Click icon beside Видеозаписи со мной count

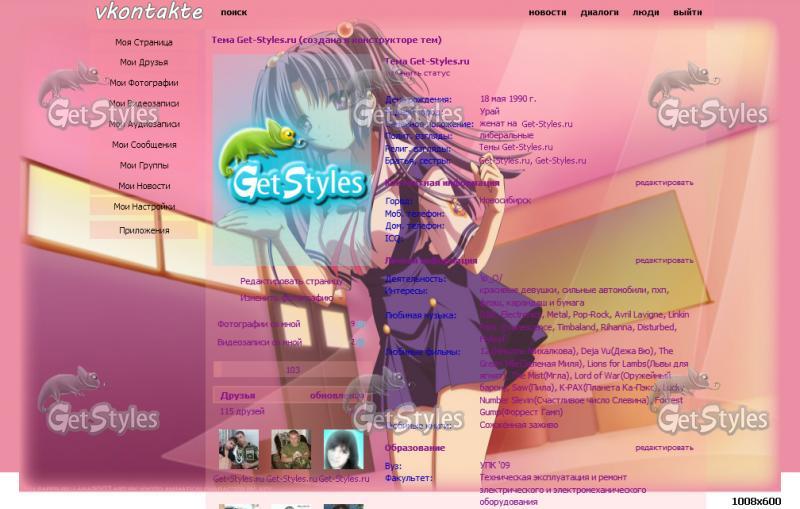[361, 343]
